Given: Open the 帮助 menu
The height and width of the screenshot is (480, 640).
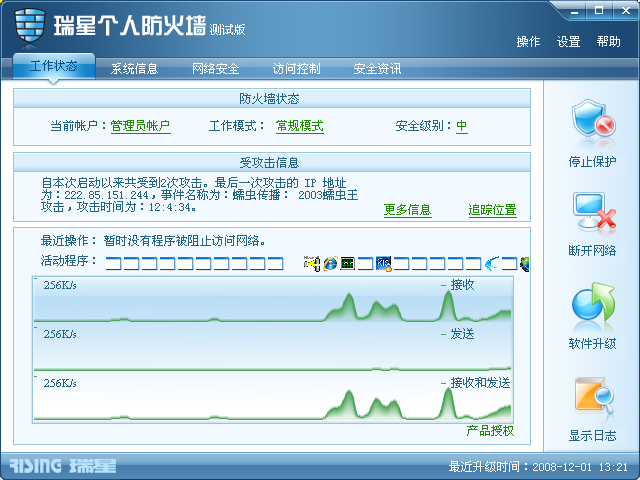Looking at the screenshot, I should tap(609, 42).
